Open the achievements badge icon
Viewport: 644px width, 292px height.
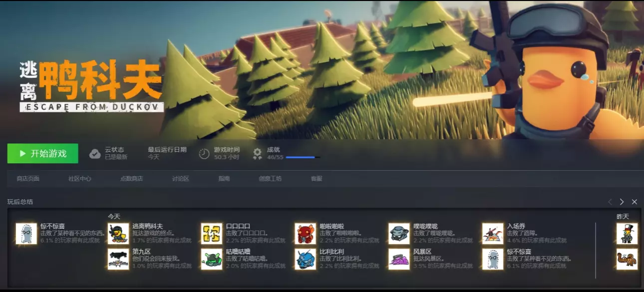[x=258, y=154]
